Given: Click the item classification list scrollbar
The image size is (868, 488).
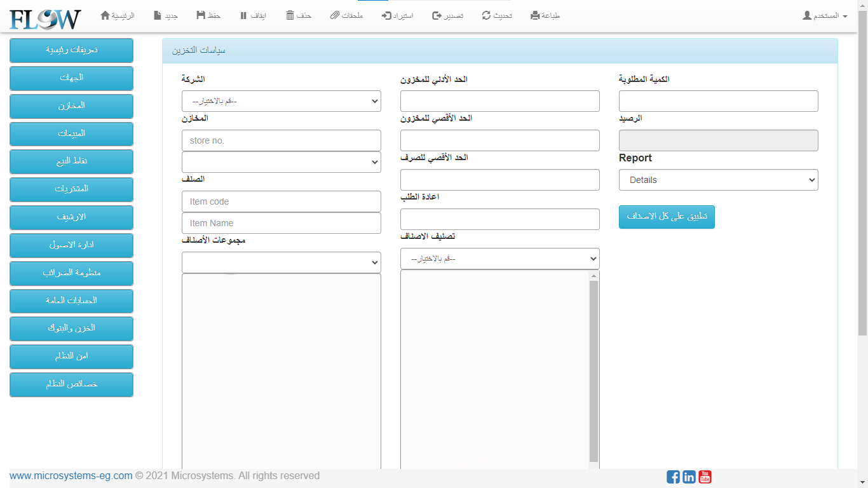Looking at the screenshot, I should [594, 370].
